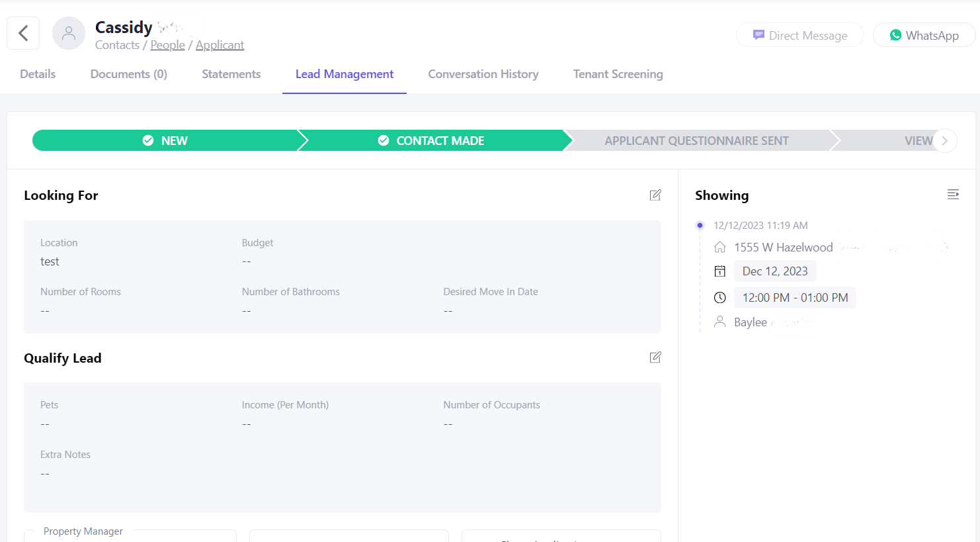Click the 12:00 PM - 01:00 PM time chip
The width and height of the screenshot is (980, 542).
[x=795, y=298]
